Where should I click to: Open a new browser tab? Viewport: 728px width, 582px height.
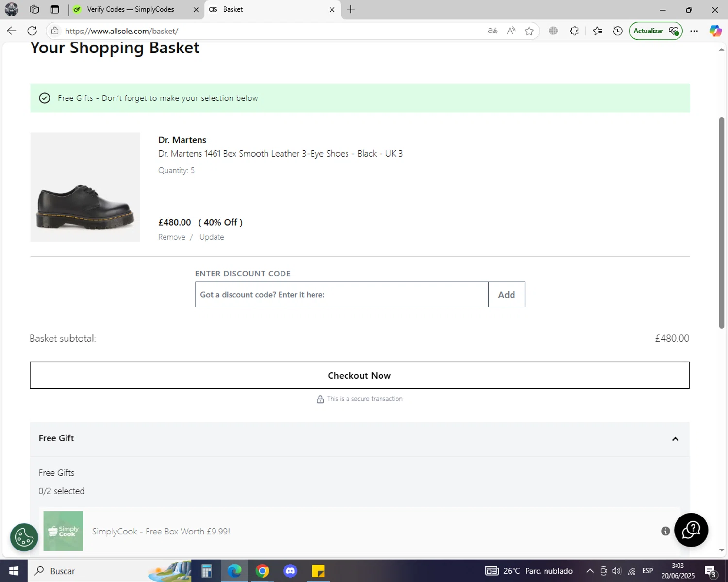coord(351,9)
